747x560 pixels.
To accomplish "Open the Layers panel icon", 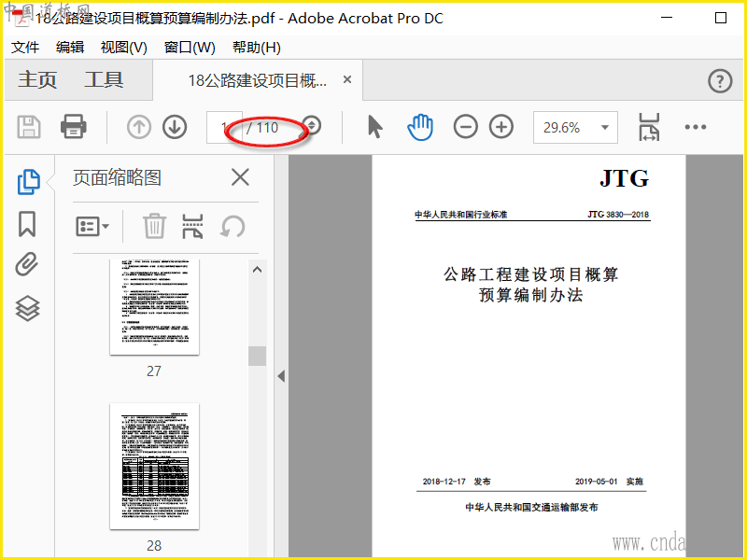I will pyautogui.click(x=28, y=309).
